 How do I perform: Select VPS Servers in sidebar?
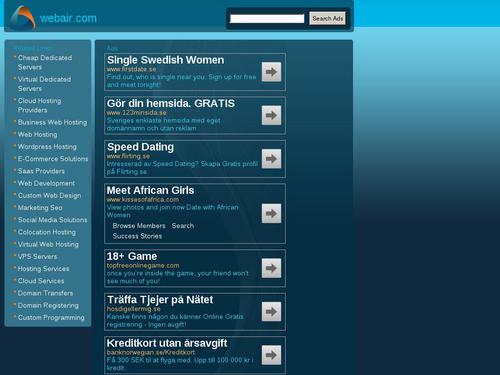[x=37, y=257]
